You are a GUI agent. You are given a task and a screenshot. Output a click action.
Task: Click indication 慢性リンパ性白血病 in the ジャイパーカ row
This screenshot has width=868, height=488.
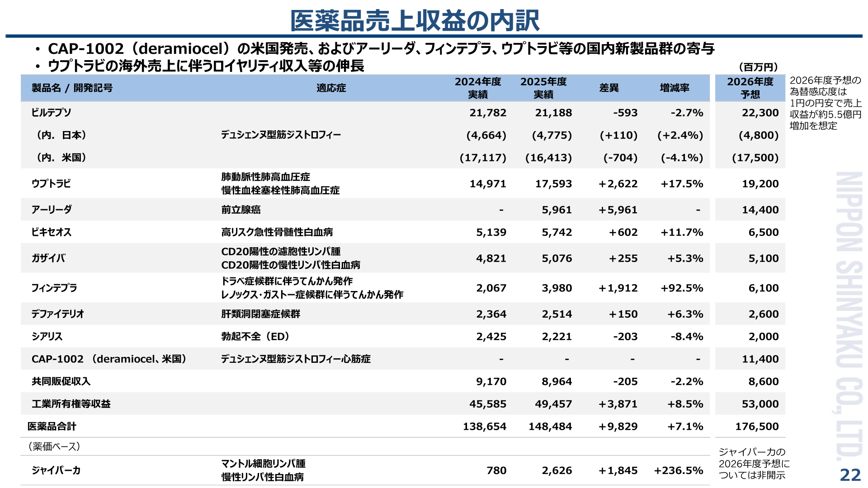point(262,477)
